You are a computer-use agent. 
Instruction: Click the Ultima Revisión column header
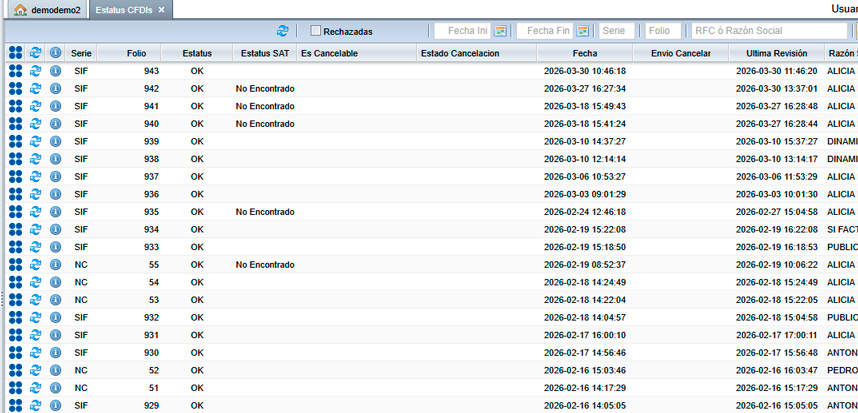click(776, 52)
